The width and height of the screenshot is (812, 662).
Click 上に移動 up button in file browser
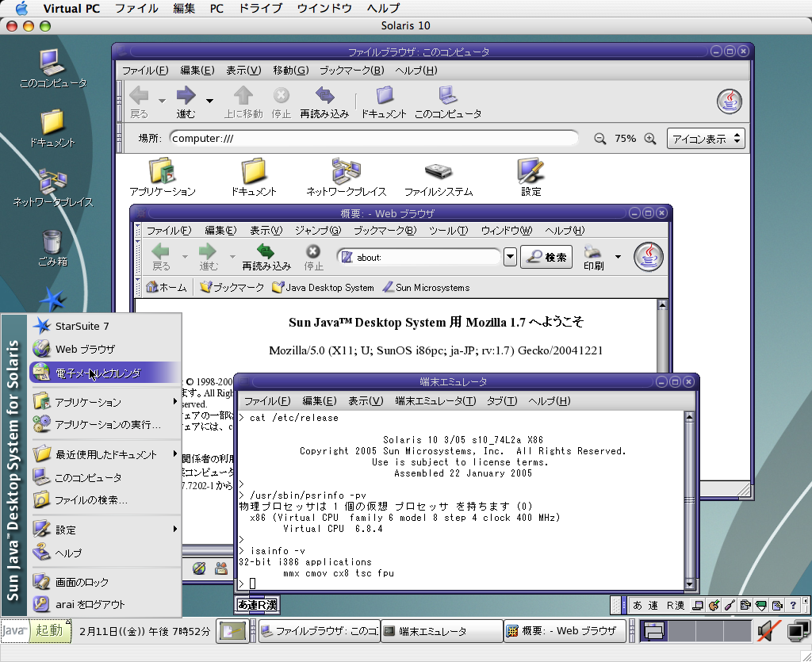click(243, 102)
